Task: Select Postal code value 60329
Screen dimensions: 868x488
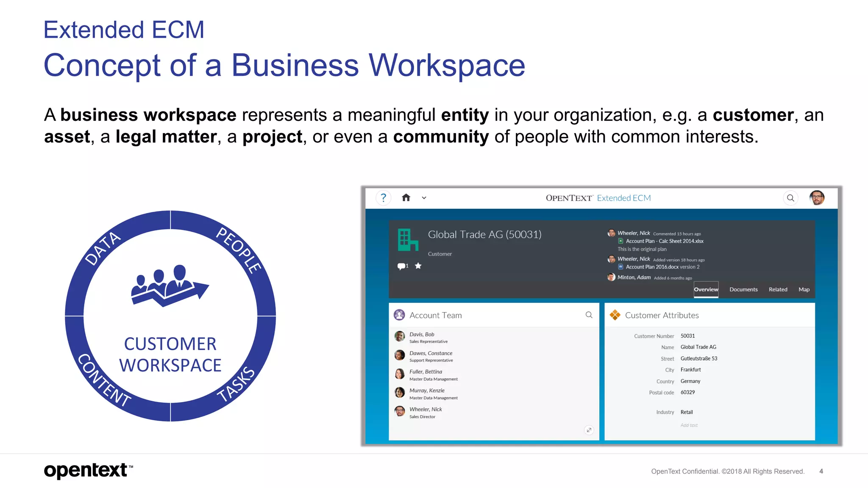Action: pyautogui.click(x=687, y=392)
